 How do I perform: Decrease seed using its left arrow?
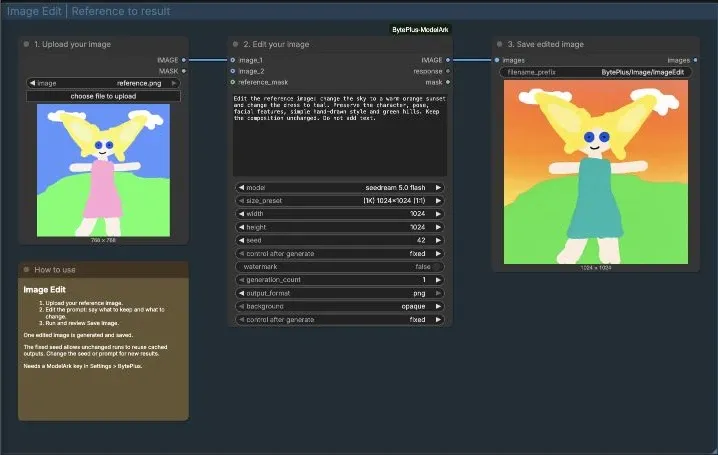(241, 240)
